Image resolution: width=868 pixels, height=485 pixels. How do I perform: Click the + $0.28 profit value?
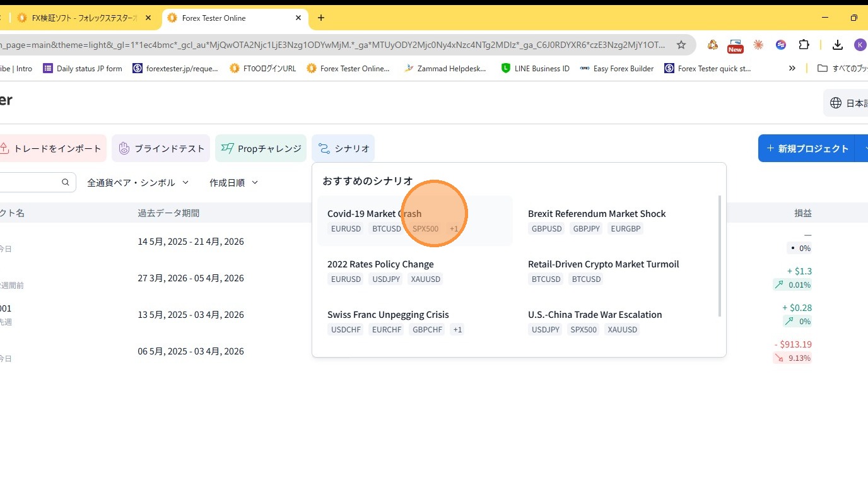797,308
